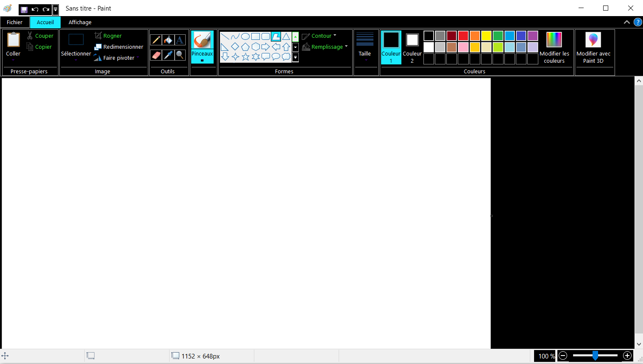Choose the Rectangle shape
This screenshot has width=643, height=364.
click(255, 36)
